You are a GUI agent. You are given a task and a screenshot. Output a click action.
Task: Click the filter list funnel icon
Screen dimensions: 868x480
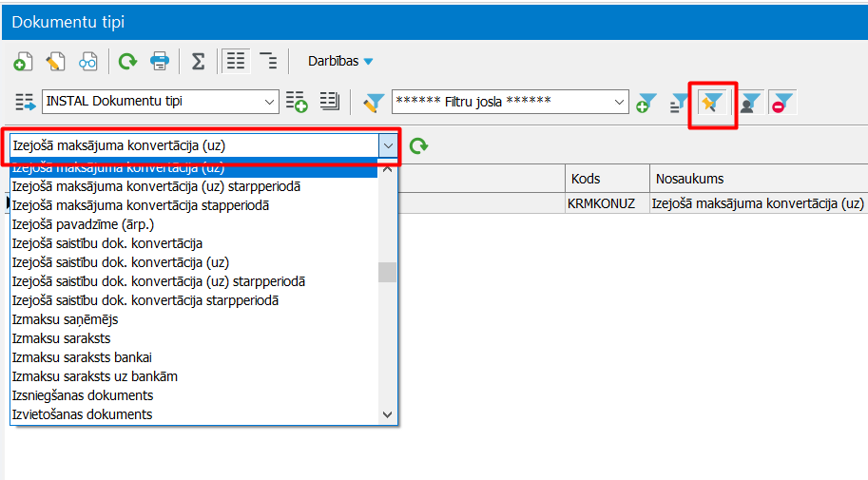pos(679,103)
